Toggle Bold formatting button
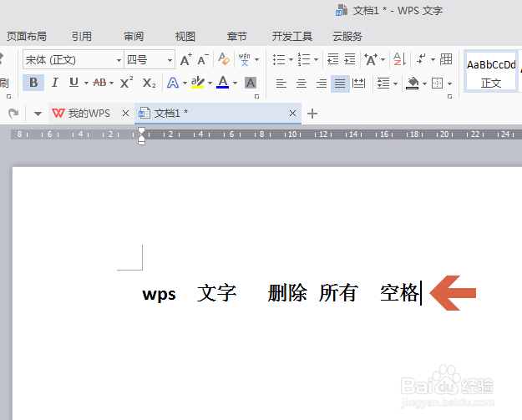 (x=33, y=83)
